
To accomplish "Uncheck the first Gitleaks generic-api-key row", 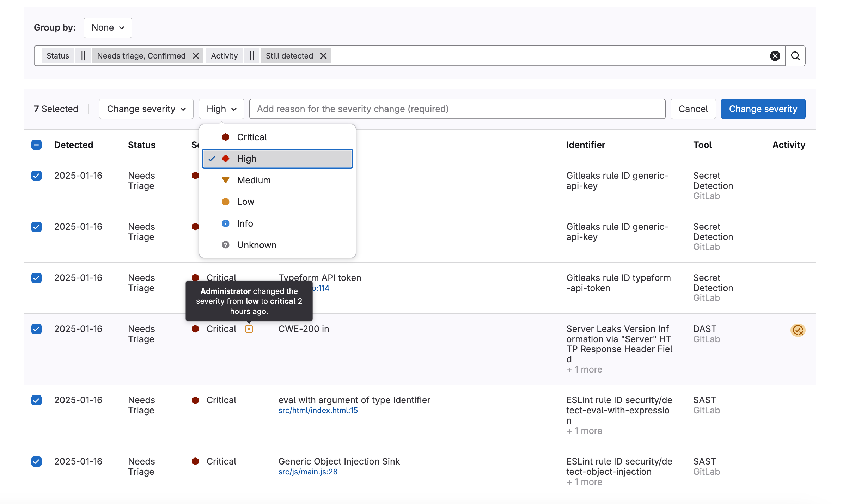I will coord(36,176).
